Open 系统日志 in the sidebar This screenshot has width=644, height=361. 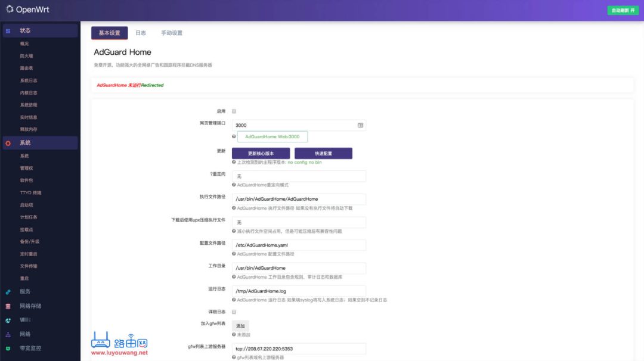[29, 80]
